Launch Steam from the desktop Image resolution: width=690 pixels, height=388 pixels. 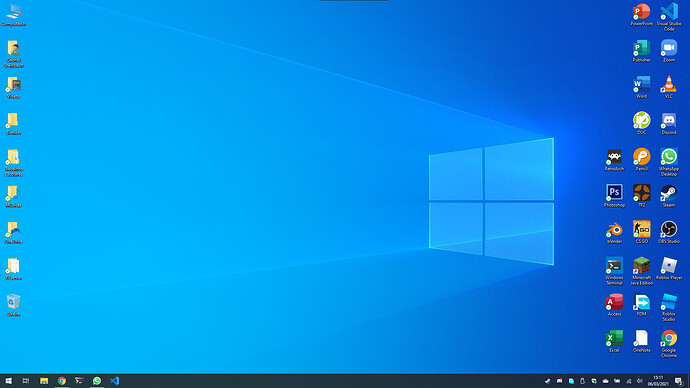click(x=668, y=196)
